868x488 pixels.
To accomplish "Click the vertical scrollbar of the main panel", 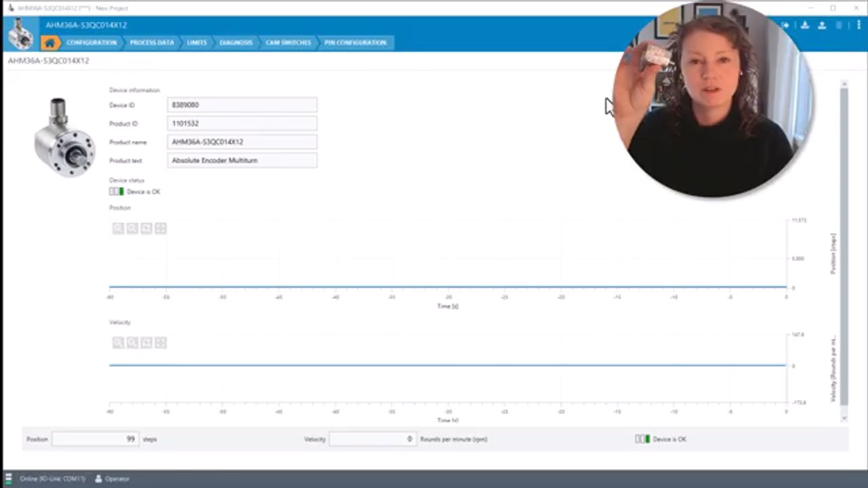I will pyautogui.click(x=844, y=247).
